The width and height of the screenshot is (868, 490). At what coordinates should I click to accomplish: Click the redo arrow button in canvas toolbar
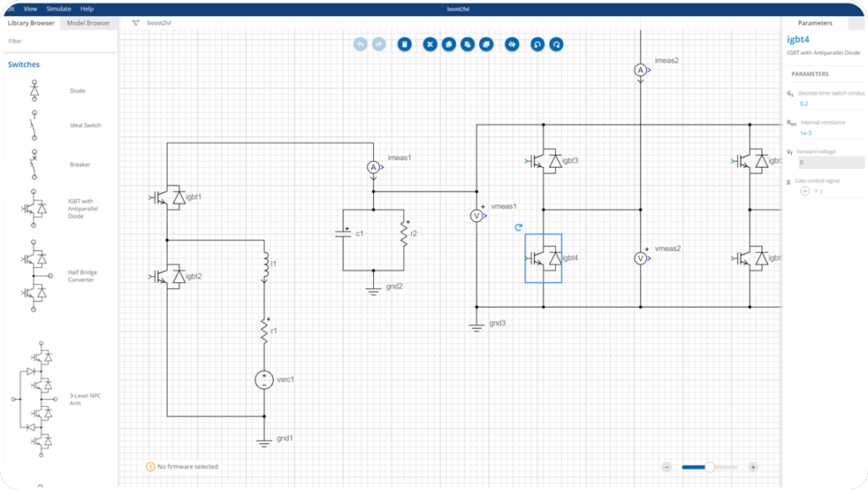(x=379, y=44)
